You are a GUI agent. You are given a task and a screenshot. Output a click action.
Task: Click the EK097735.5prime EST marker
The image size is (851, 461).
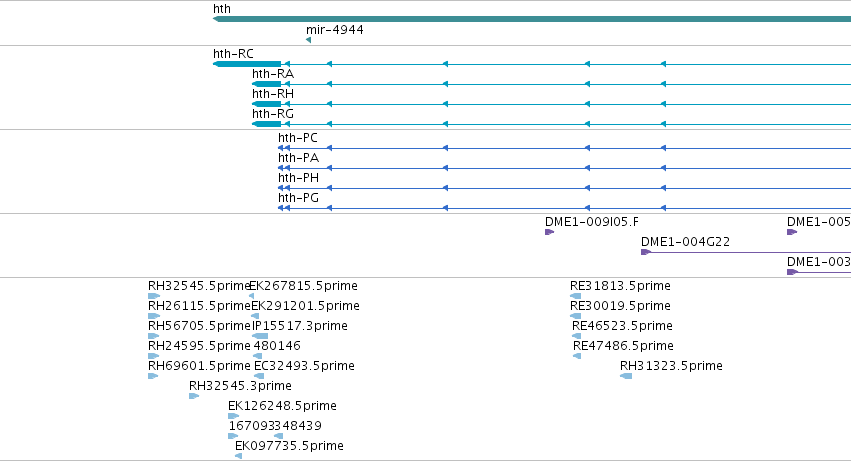238,456
